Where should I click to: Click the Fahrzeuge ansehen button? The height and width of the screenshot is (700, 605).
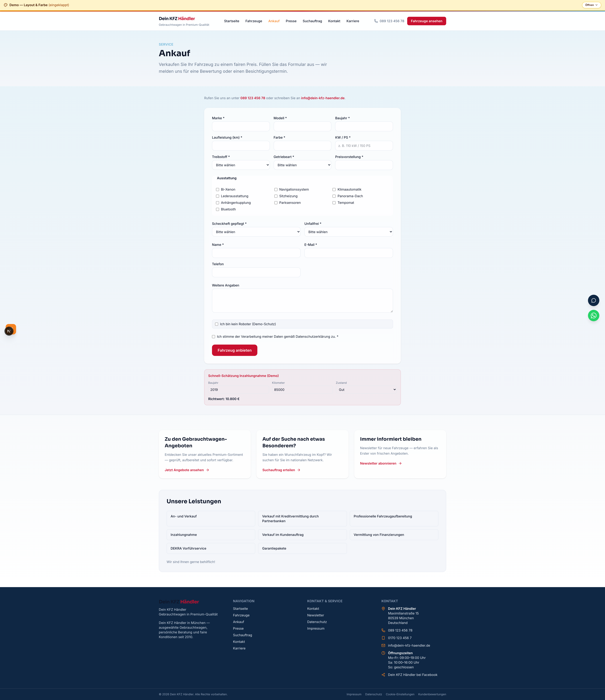(427, 21)
